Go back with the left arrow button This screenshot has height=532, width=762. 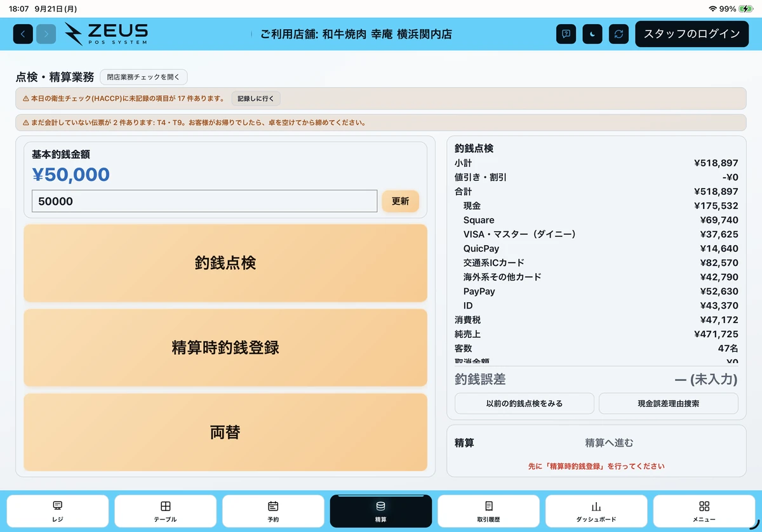pyautogui.click(x=23, y=34)
